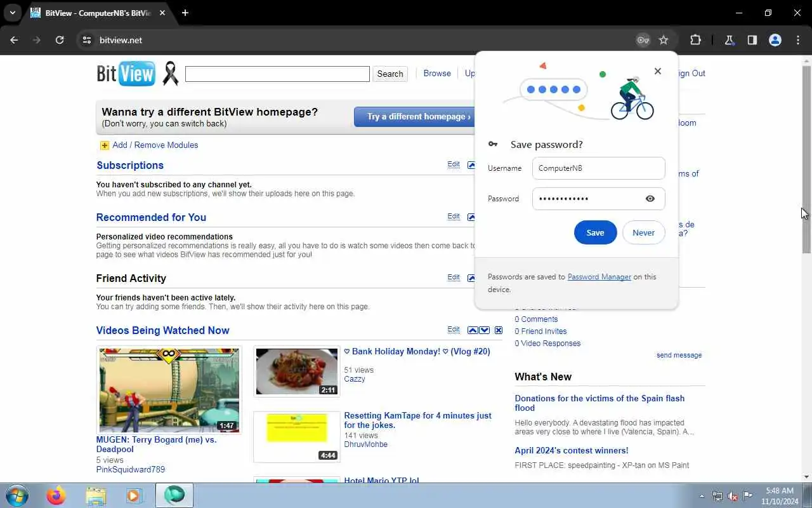Move Videos Being Watched Now module down

click(x=485, y=330)
